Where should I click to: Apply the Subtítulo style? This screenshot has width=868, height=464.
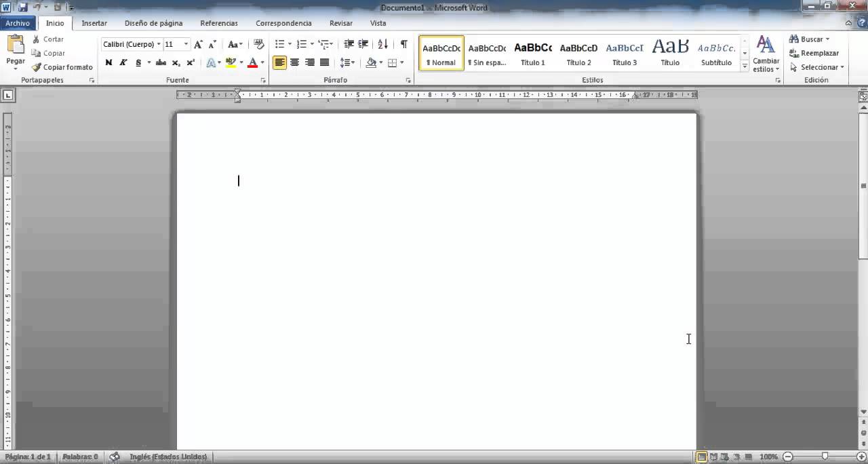716,53
